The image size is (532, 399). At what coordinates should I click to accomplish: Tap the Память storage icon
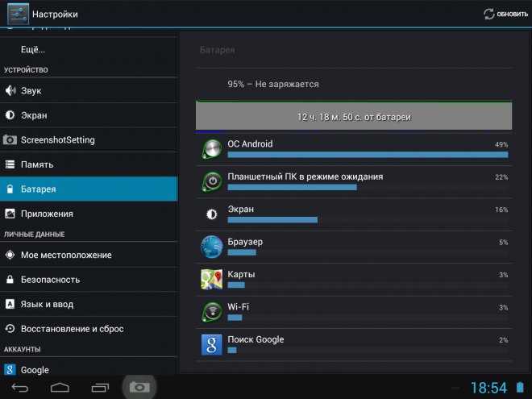(x=10, y=164)
